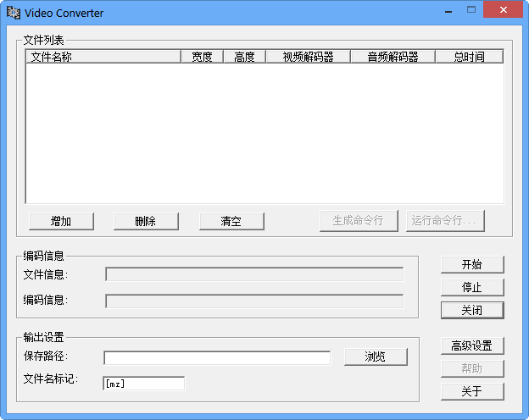Click the 运行命令行... button
The image size is (529, 420).
[x=445, y=221]
